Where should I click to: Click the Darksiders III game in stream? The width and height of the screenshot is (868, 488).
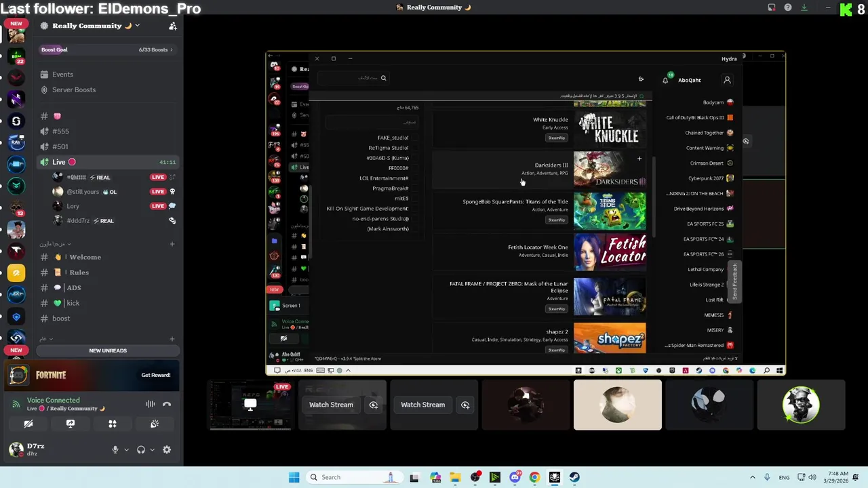[x=539, y=169]
